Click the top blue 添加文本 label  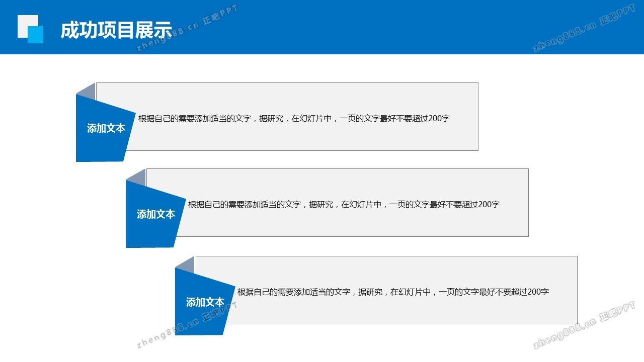[x=106, y=128]
